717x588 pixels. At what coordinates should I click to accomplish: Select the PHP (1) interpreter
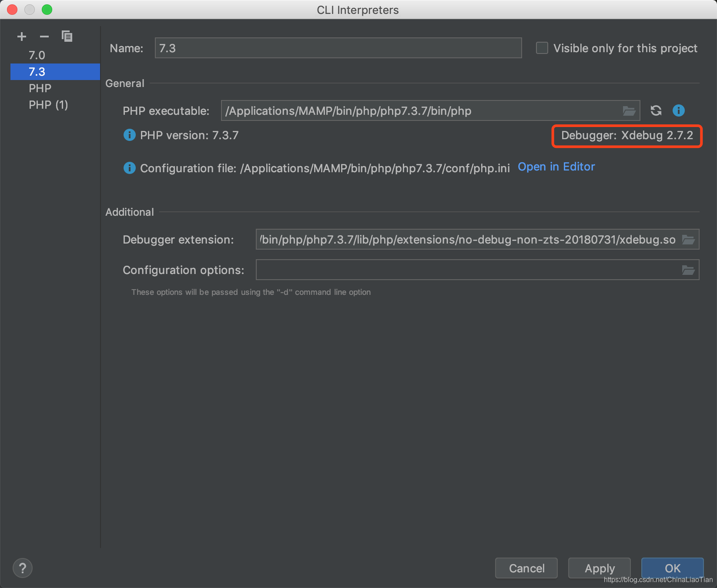click(x=48, y=104)
